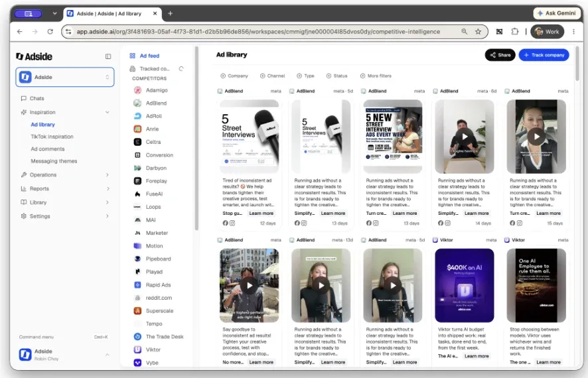This screenshot has height=378, width=588.
Task: Open More filters
Action: [376, 76]
